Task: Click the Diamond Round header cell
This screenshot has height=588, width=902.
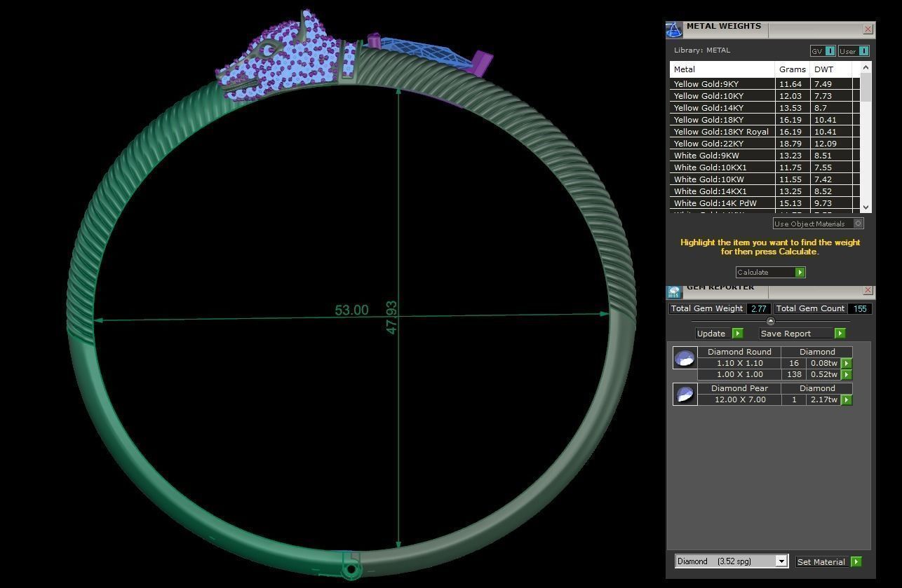Action: click(x=739, y=352)
